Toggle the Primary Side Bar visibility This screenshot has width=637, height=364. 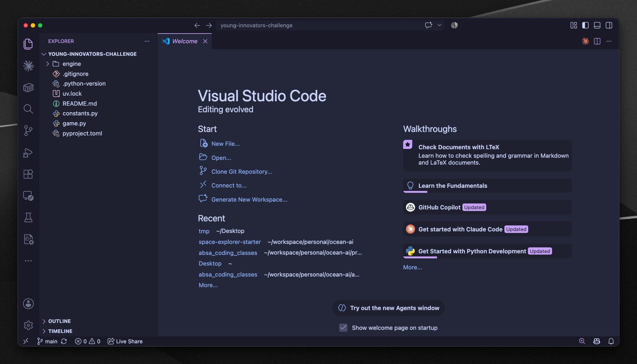pos(585,25)
